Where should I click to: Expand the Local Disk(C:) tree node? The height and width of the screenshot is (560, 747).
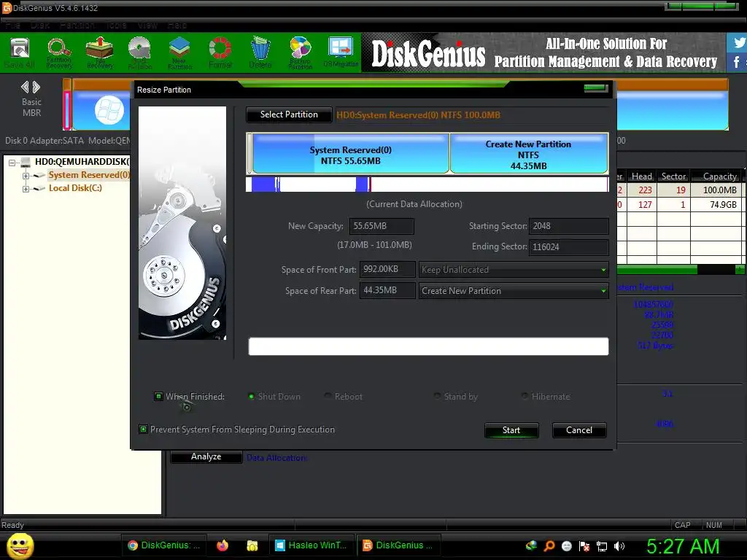click(x=26, y=189)
